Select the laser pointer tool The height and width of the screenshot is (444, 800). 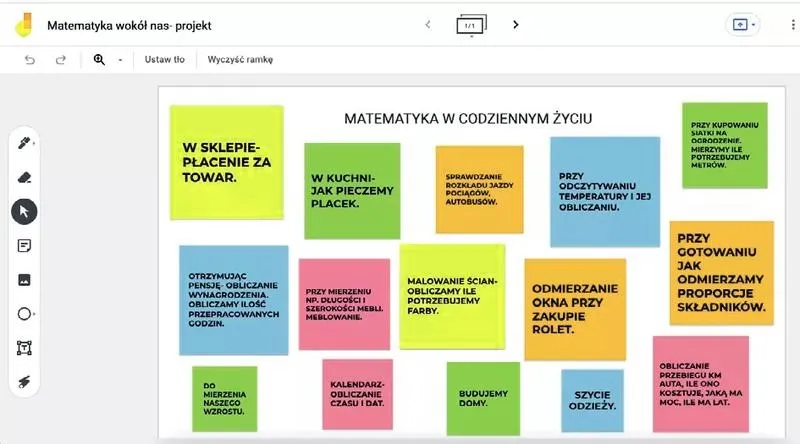tap(24, 382)
